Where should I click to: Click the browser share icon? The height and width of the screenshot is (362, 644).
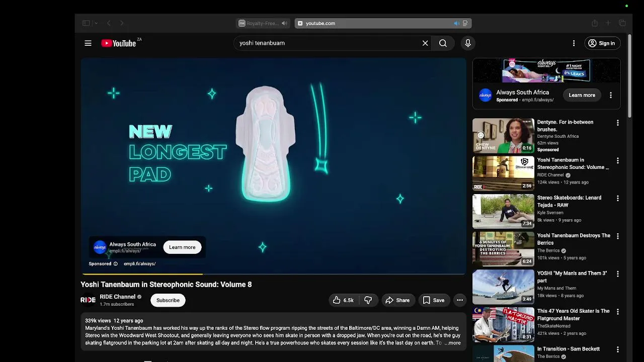(595, 23)
